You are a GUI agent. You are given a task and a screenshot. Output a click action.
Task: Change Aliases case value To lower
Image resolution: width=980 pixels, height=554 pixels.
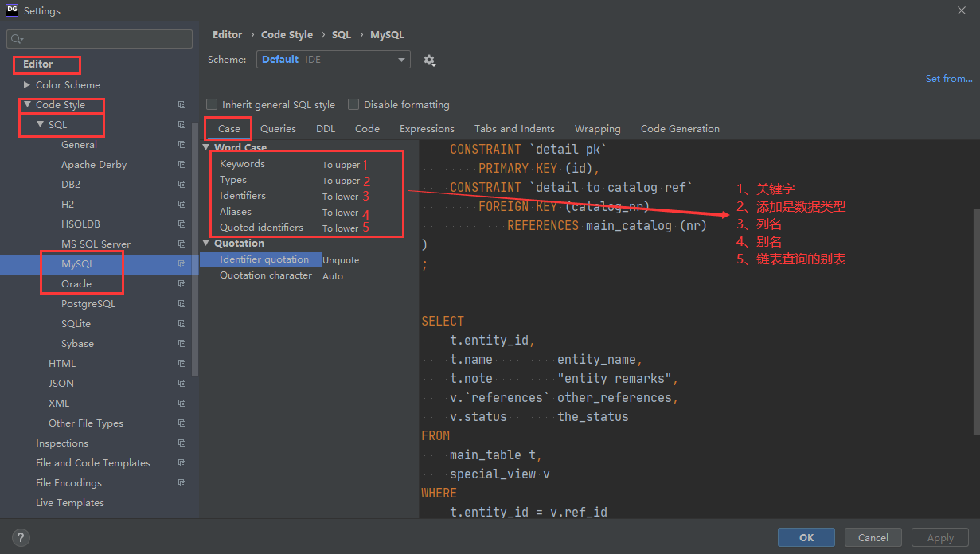pyautogui.click(x=340, y=213)
